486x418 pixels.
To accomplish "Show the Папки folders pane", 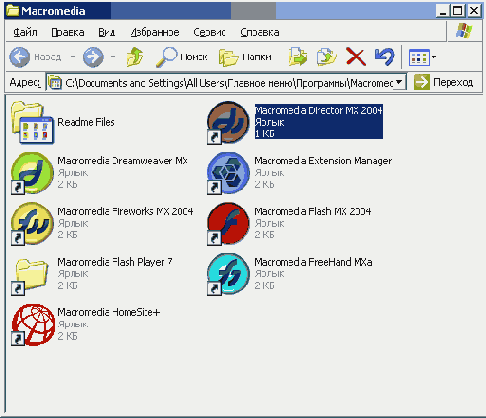I will pos(245,57).
